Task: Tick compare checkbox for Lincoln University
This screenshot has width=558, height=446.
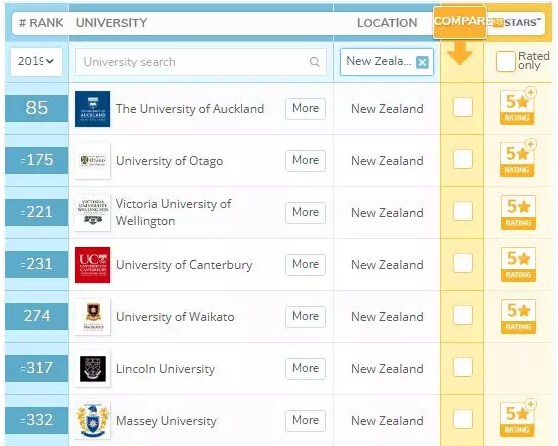Action: (x=463, y=367)
